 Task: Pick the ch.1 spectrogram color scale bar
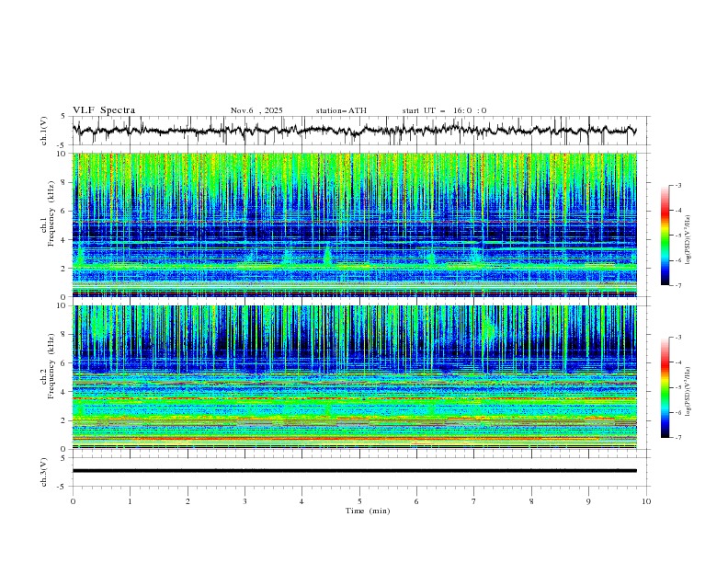665,235
